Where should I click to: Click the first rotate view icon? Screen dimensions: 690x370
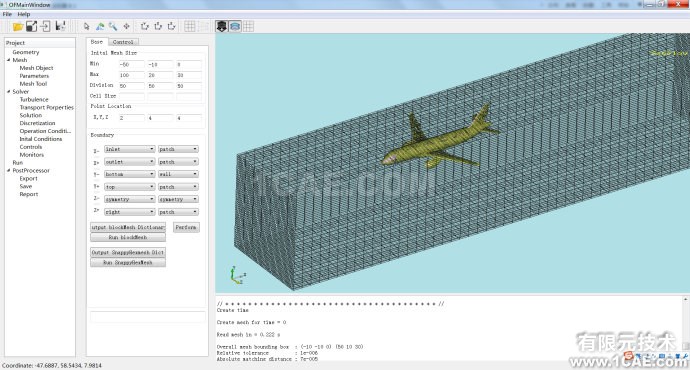tap(144, 26)
